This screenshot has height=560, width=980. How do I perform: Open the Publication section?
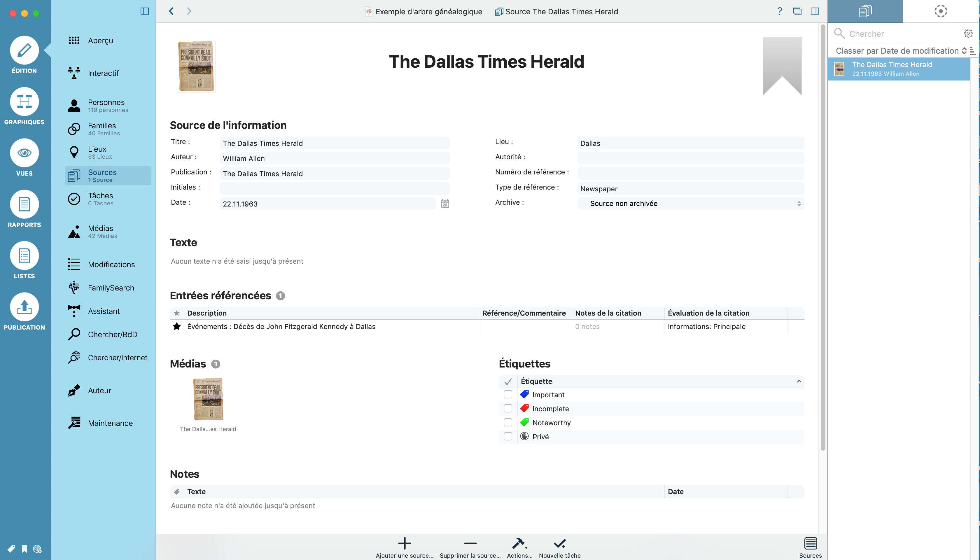24,311
